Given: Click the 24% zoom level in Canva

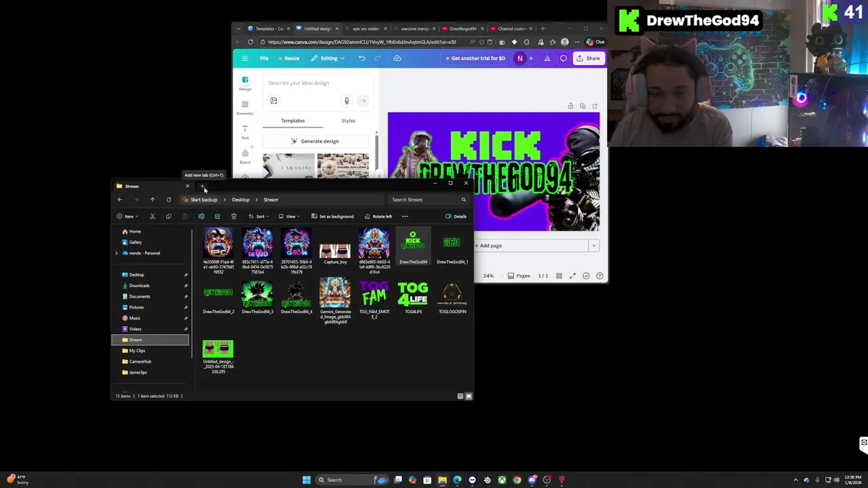Looking at the screenshot, I should 488,276.
